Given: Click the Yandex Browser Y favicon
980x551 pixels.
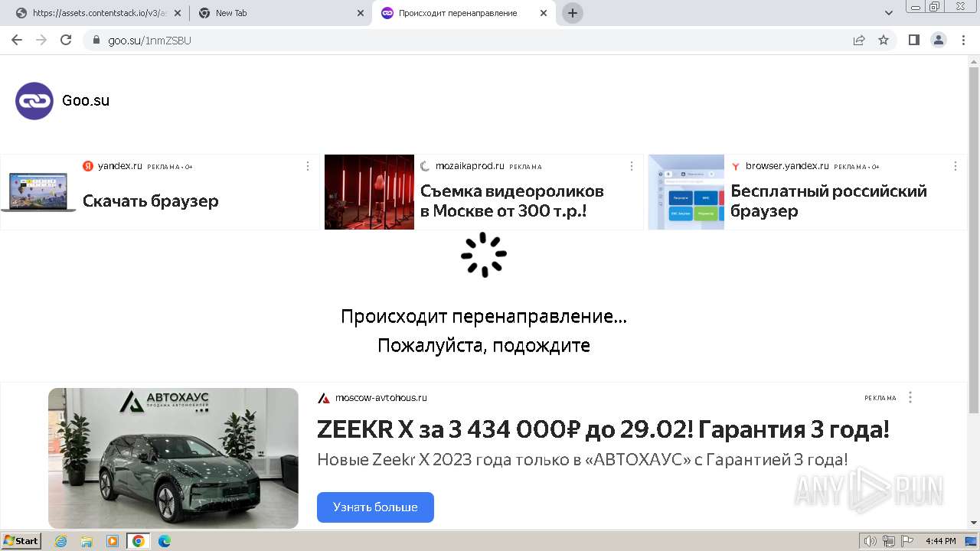Looking at the screenshot, I should [x=736, y=166].
